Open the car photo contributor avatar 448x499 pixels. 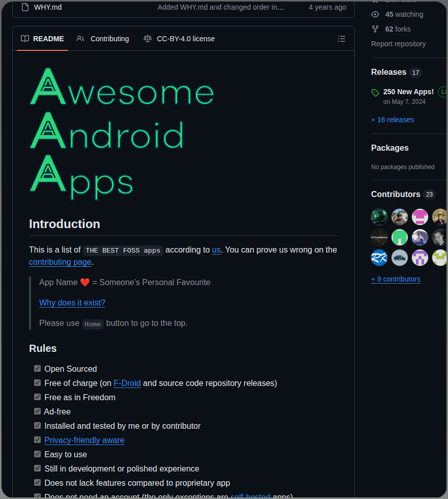400,258
